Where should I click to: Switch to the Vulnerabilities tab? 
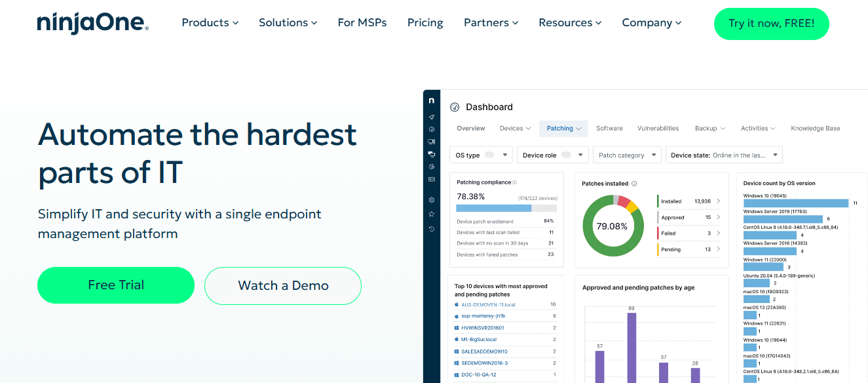[658, 128]
